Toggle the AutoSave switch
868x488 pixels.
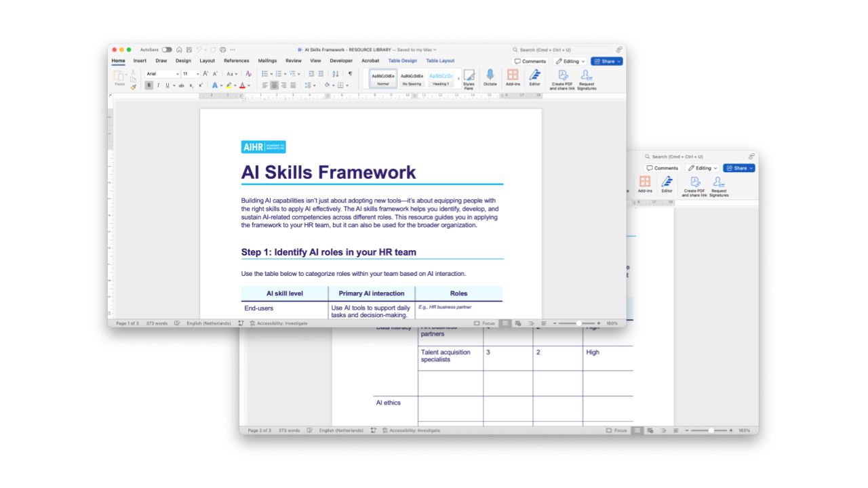[166, 49]
